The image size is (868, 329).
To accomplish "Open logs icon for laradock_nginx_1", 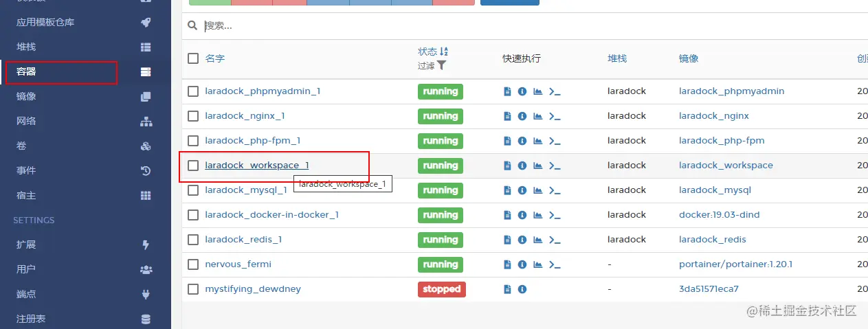I will click(x=507, y=116).
